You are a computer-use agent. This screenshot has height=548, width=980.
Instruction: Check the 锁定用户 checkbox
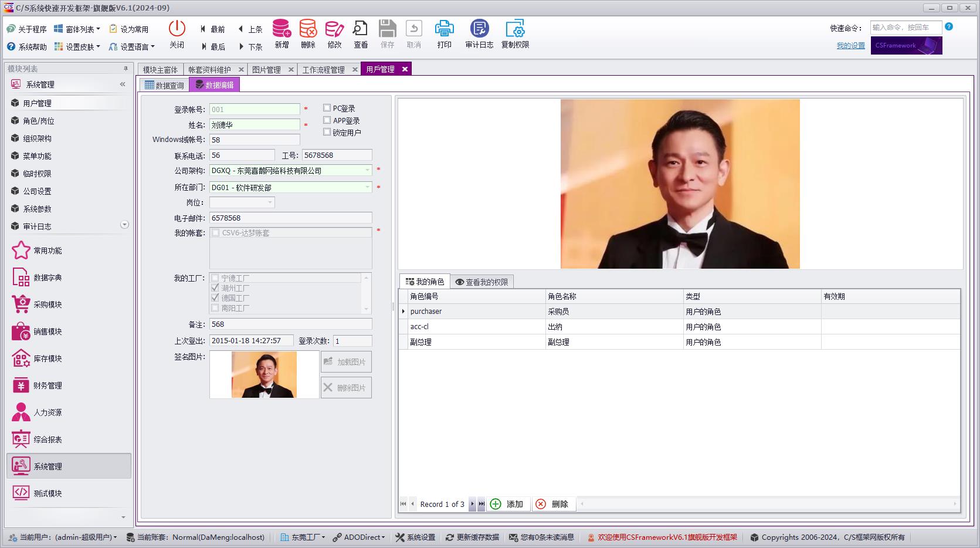coord(327,132)
